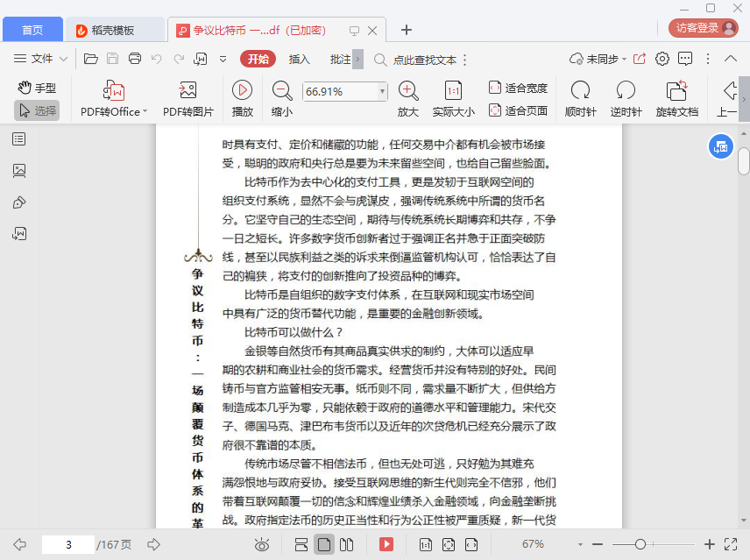The height and width of the screenshot is (560, 750).
Task: Click the PDF转图片 tool
Action: pyautogui.click(x=187, y=90)
